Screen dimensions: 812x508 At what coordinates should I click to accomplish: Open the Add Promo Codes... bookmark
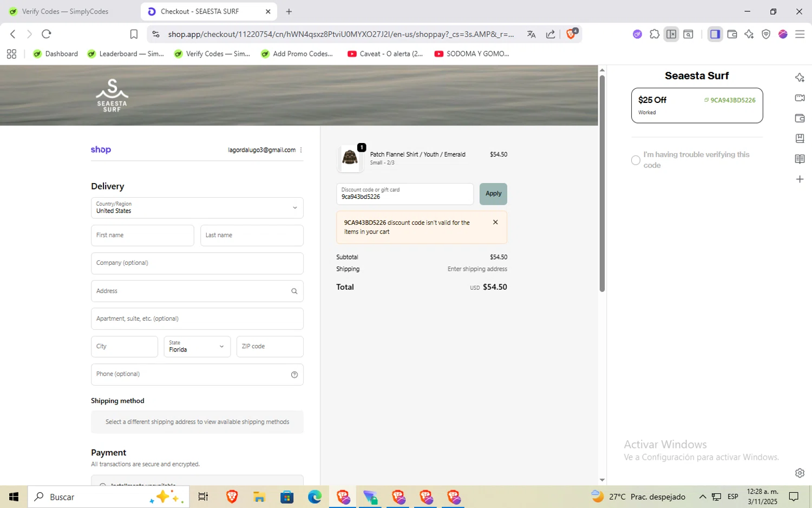click(297, 54)
